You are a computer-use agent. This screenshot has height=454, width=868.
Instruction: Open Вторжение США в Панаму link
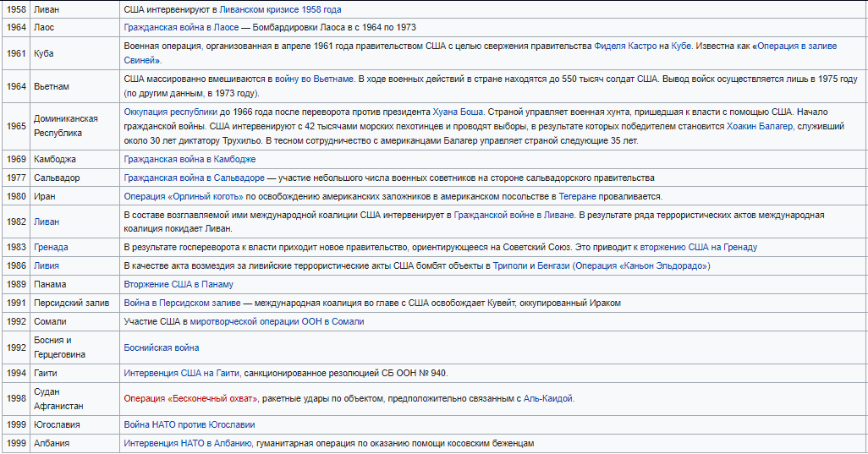179,284
